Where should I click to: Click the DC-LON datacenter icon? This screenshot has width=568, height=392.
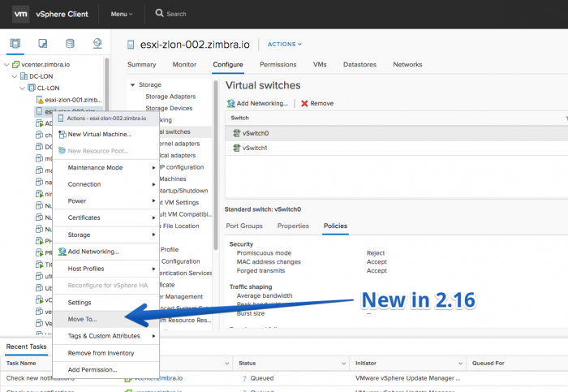[x=24, y=76]
